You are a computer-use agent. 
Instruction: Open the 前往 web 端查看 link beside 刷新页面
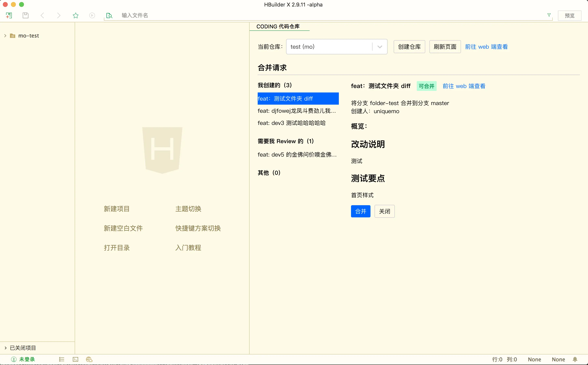[486, 47]
